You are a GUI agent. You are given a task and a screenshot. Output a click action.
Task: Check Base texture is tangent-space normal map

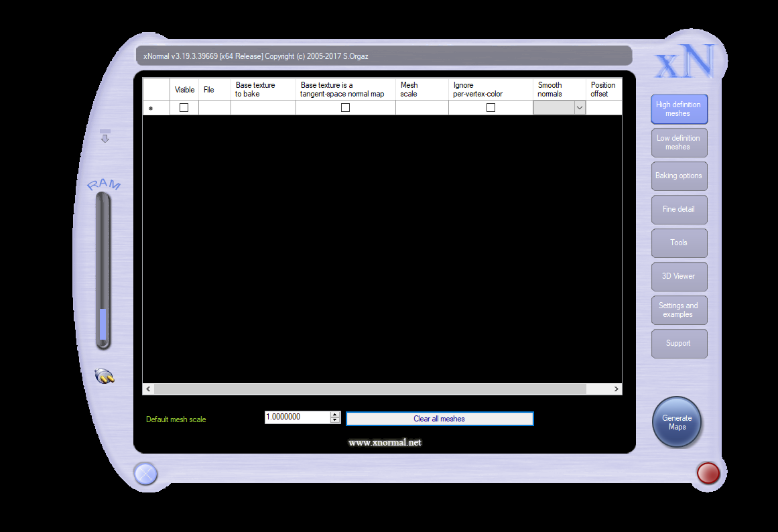pyautogui.click(x=345, y=108)
